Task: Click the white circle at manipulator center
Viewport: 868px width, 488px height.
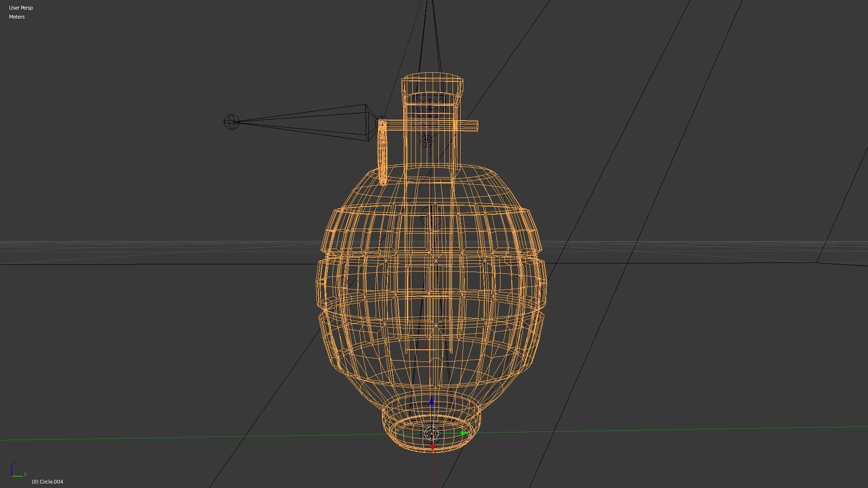Action: [432, 434]
